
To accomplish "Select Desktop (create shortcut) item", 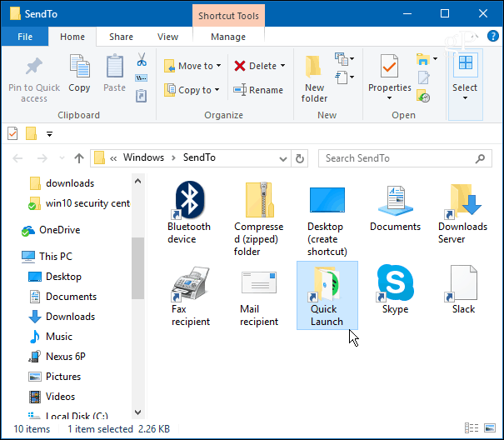I will pos(327,220).
